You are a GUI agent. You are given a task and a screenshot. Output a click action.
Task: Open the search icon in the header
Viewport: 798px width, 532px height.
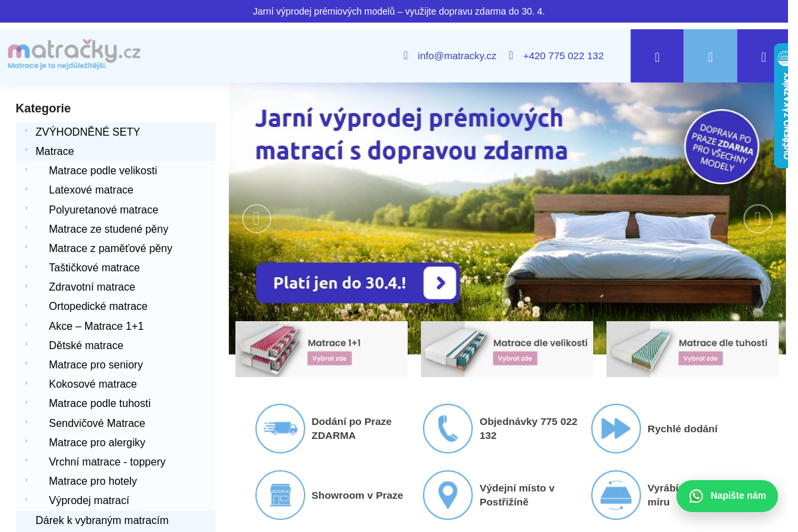point(657,56)
